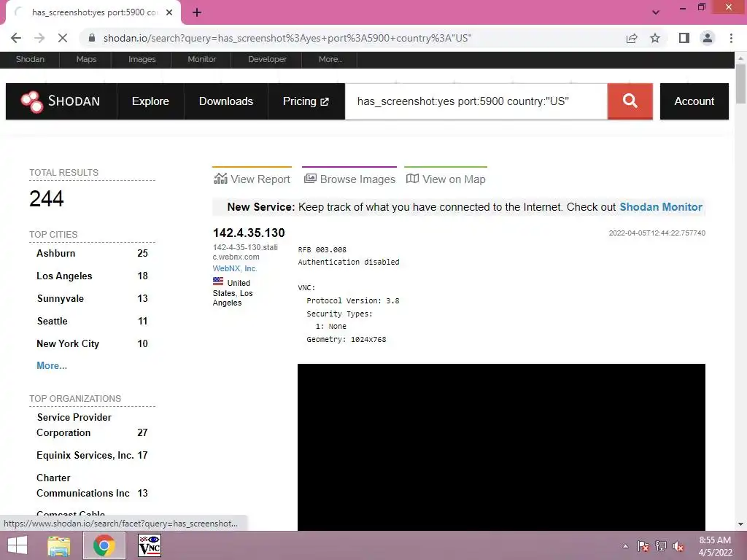Open the Chrome profile avatar
This screenshot has height=560, width=747.
pos(708,38)
